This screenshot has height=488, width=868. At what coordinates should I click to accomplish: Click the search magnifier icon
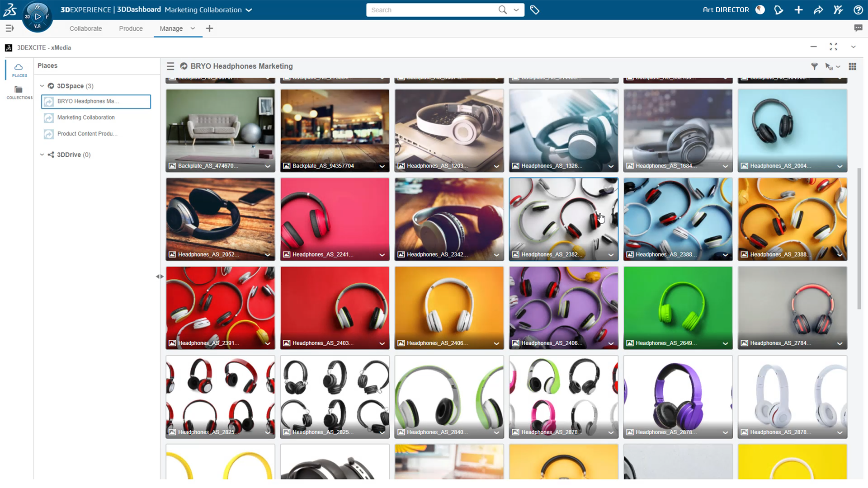(502, 10)
